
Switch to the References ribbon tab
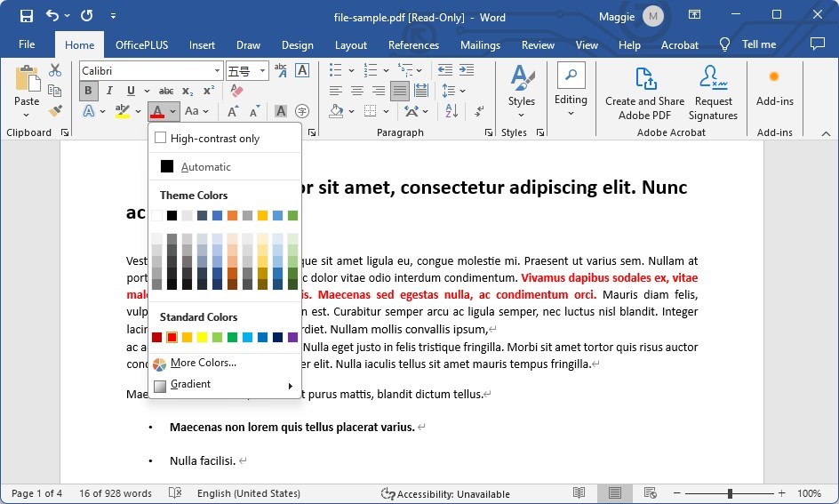[x=413, y=45]
